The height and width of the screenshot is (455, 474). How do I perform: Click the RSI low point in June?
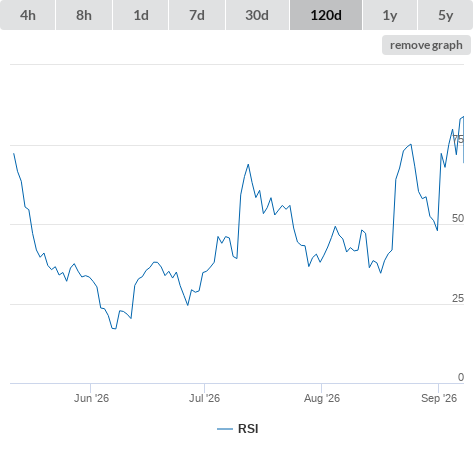[114, 329]
